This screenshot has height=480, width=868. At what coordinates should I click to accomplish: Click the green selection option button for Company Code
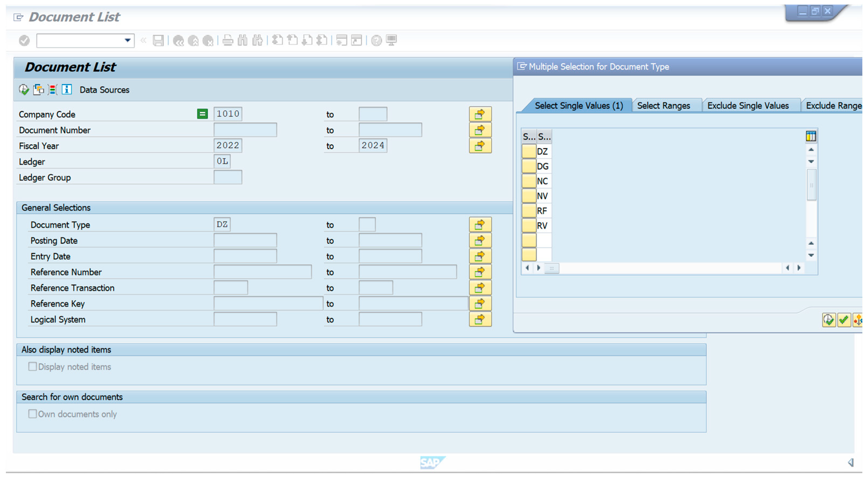pos(202,114)
